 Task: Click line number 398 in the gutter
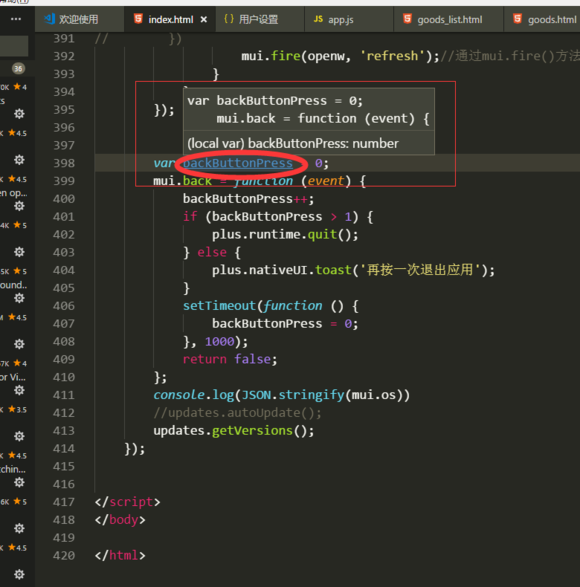(64, 163)
